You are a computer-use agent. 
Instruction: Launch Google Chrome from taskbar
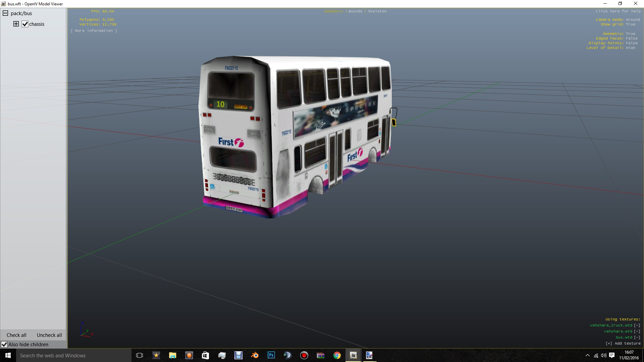[x=337, y=355]
